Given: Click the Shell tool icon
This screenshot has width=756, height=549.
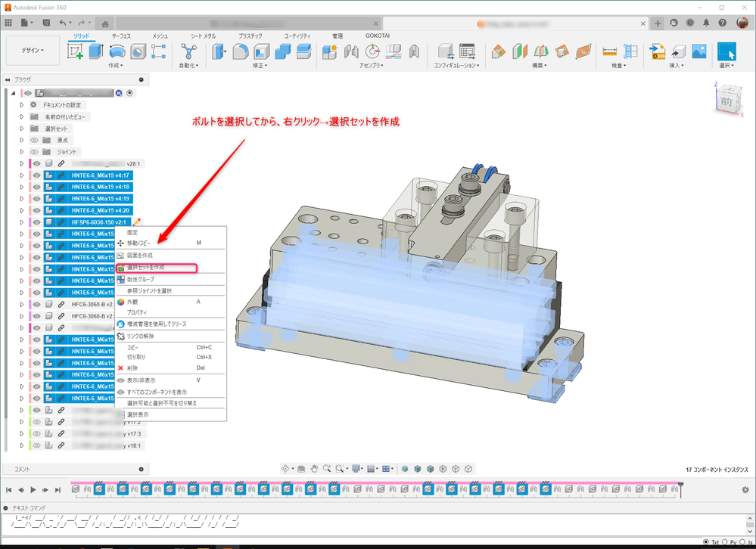Looking at the screenshot, I should click(x=261, y=51).
